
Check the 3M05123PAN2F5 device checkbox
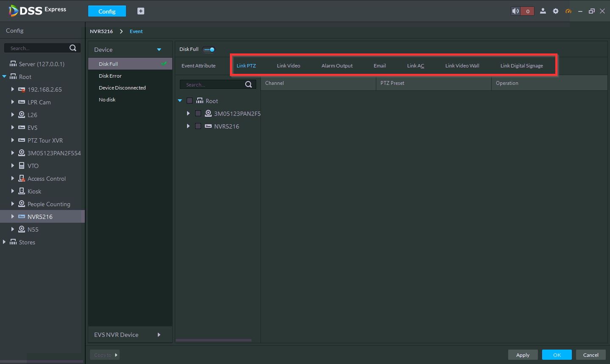pyautogui.click(x=198, y=113)
